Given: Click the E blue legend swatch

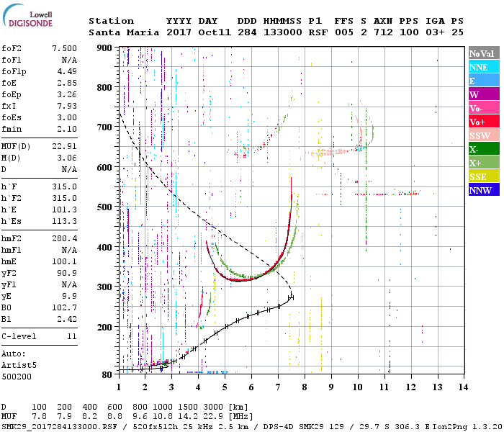Looking at the screenshot, I should click(x=484, y=81).
